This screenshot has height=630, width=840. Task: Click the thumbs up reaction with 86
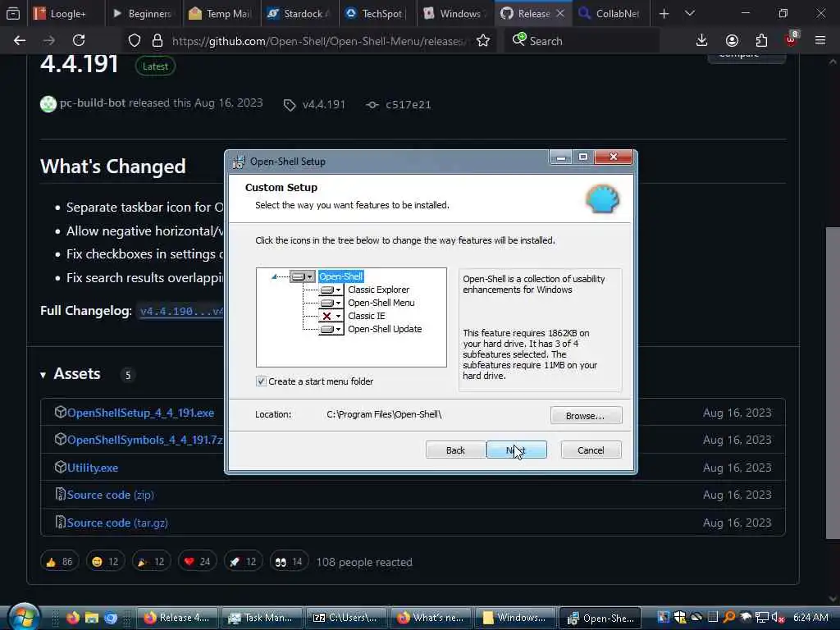pyautogui.click(x=59, y=561)
